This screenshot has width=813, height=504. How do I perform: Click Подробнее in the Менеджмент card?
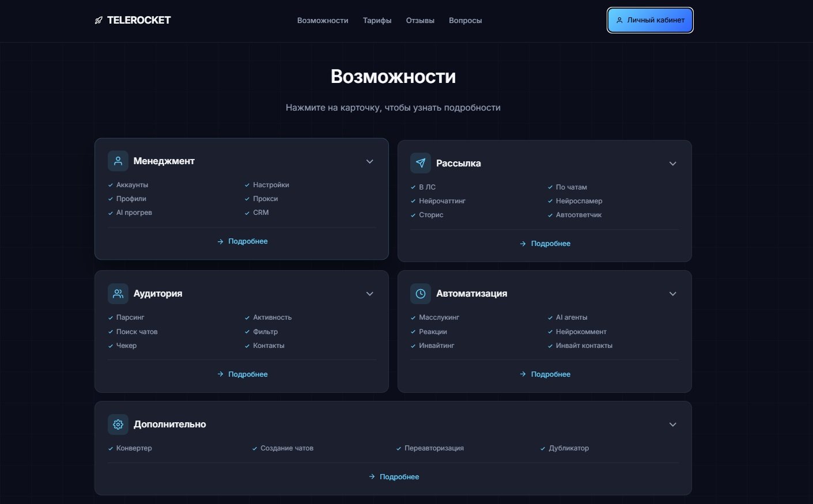(x=242, y=241)
